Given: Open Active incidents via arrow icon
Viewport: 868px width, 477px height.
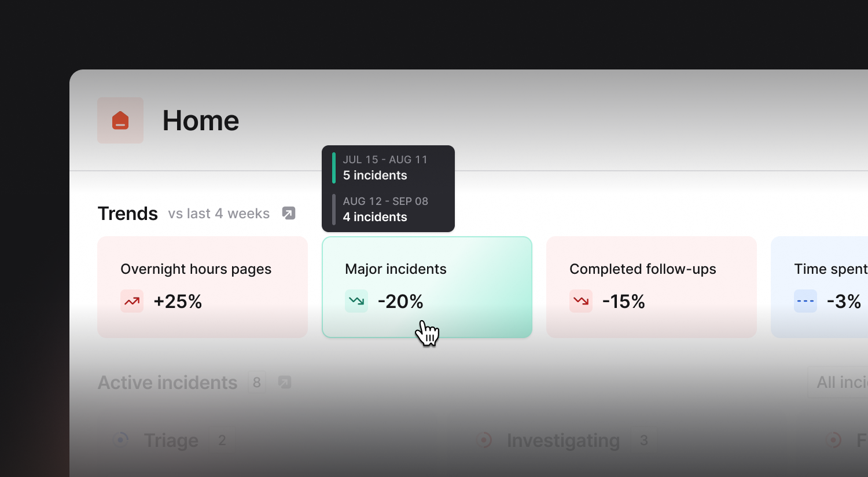Looking at the screenshot, I should pyautogui.click(x=285, y=382).
